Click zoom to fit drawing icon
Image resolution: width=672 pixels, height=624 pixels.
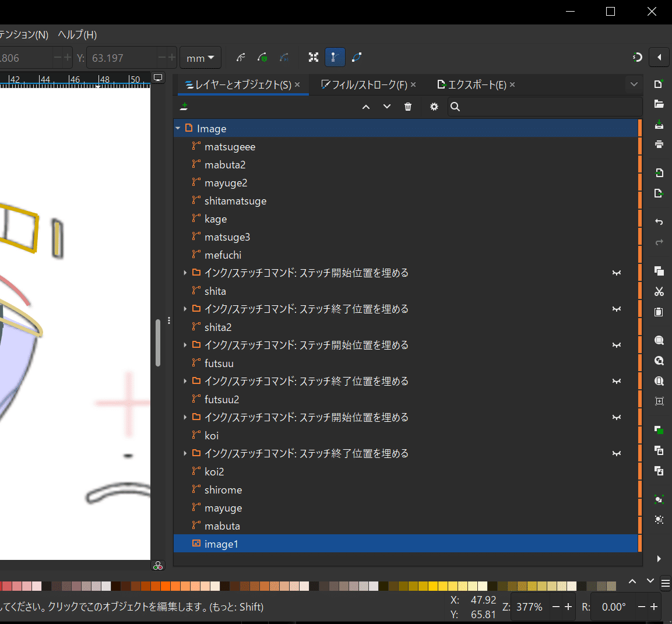659,361
